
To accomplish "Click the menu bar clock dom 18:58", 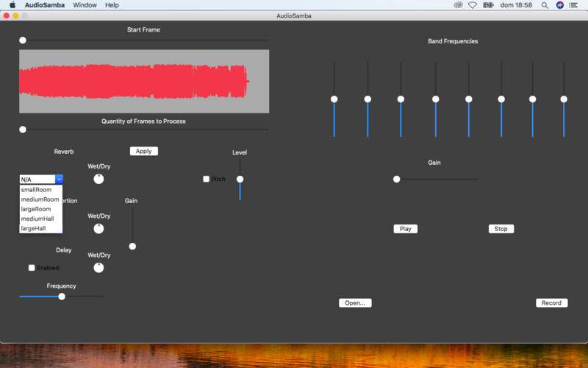I will 516,5.
